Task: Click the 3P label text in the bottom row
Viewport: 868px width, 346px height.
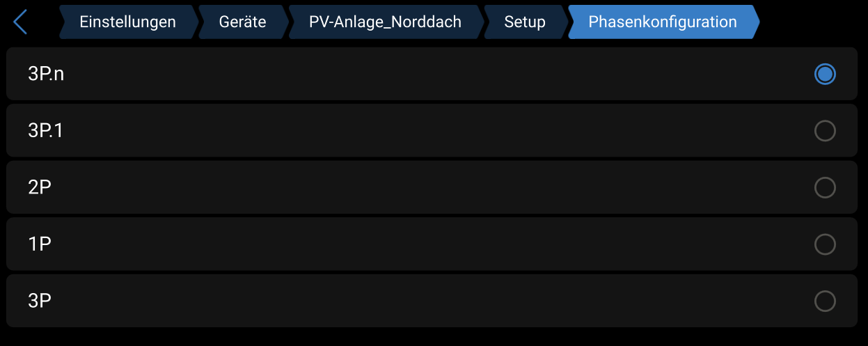Action: pos(40,301)
